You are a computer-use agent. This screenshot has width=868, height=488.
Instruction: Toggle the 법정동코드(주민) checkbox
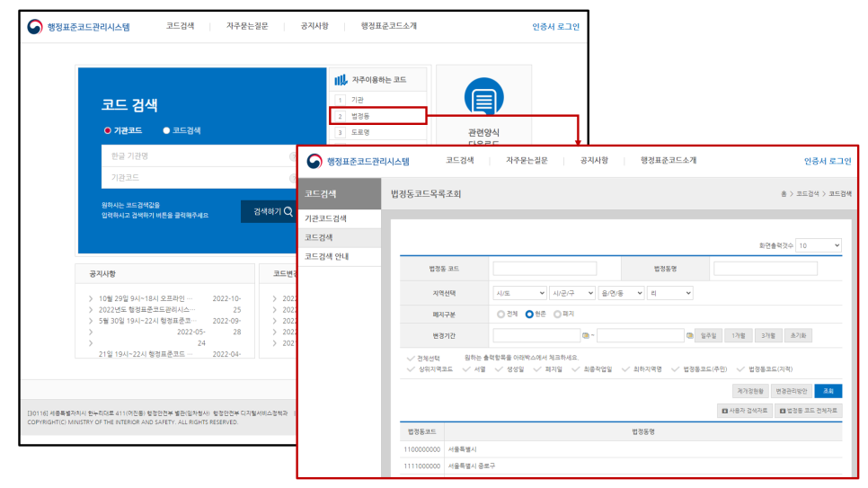[675, 368]
